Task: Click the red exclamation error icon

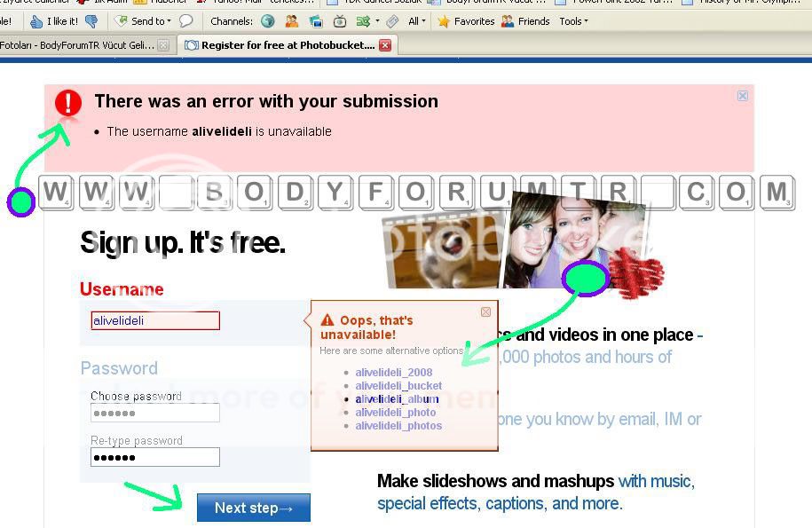Action: (68, 103)
